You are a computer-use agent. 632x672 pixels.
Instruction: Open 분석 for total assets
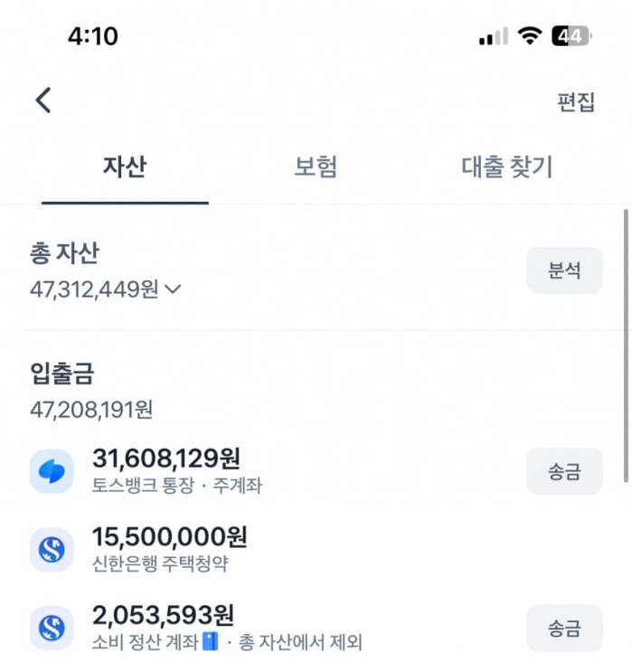(563, 270)
